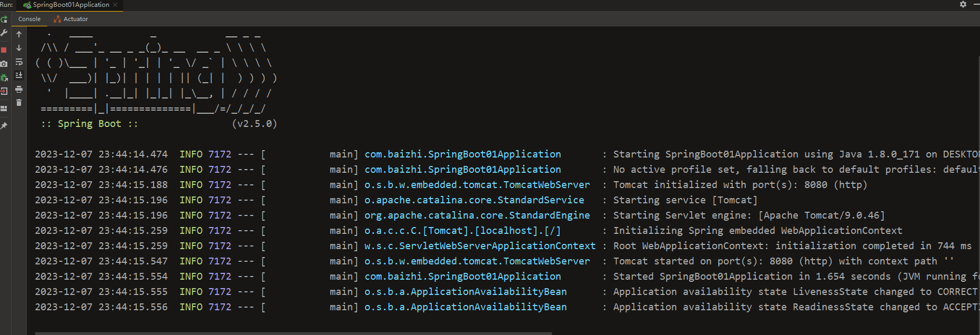Image resolution: width=980 pixels, height=335 pixels.
Task: Click timestamp 2023-12-07 23:44:15.188
Action: 101,185
